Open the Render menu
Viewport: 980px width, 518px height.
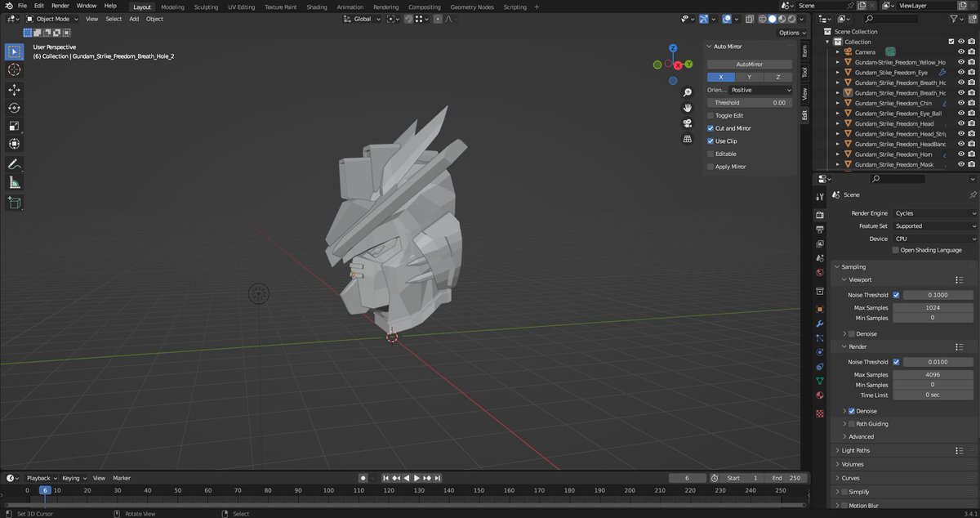(59, 7)
